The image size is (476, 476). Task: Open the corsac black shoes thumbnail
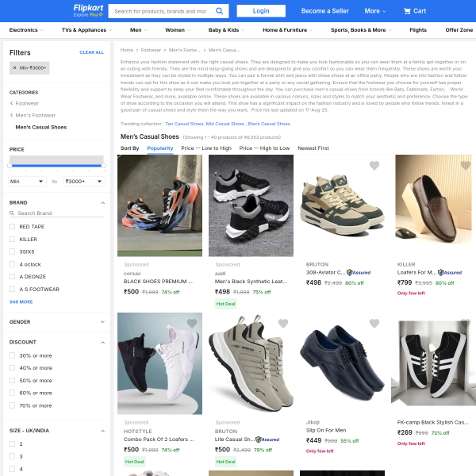159,205
